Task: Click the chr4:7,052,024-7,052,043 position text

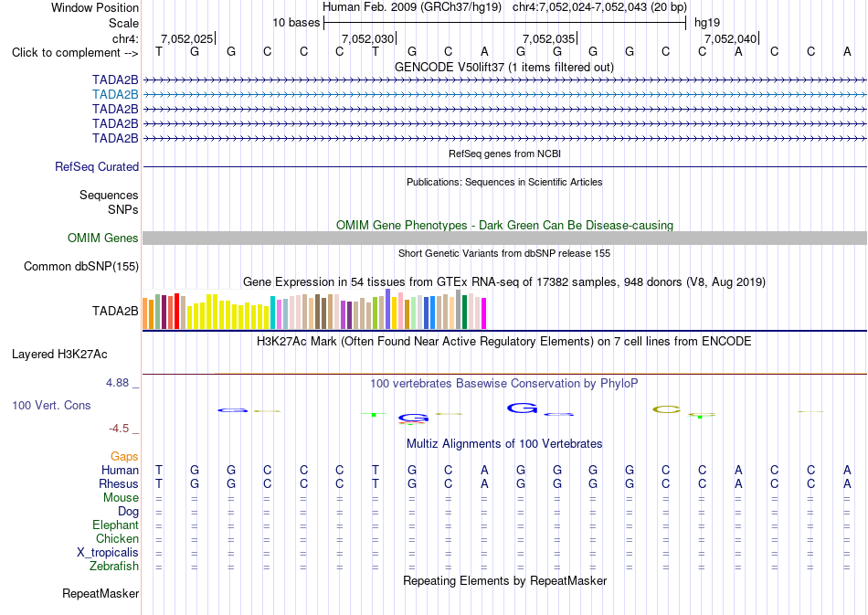Action: point(599,7)
